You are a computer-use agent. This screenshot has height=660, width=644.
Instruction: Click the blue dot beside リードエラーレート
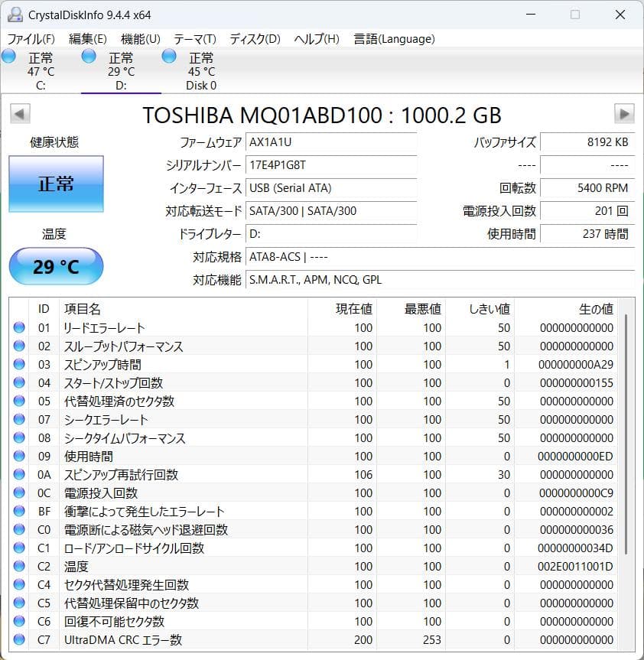coord(19,327)
